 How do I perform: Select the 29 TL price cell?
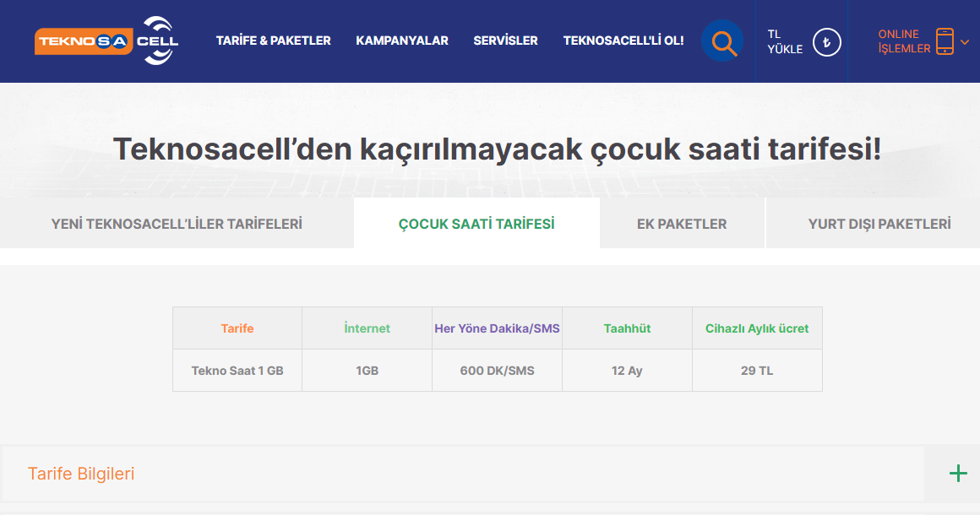click(757, 370)
